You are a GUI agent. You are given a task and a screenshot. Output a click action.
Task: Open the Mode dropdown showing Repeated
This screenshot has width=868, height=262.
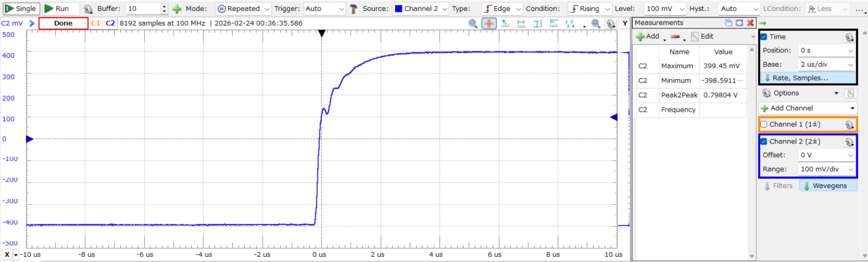click(244, 9)
